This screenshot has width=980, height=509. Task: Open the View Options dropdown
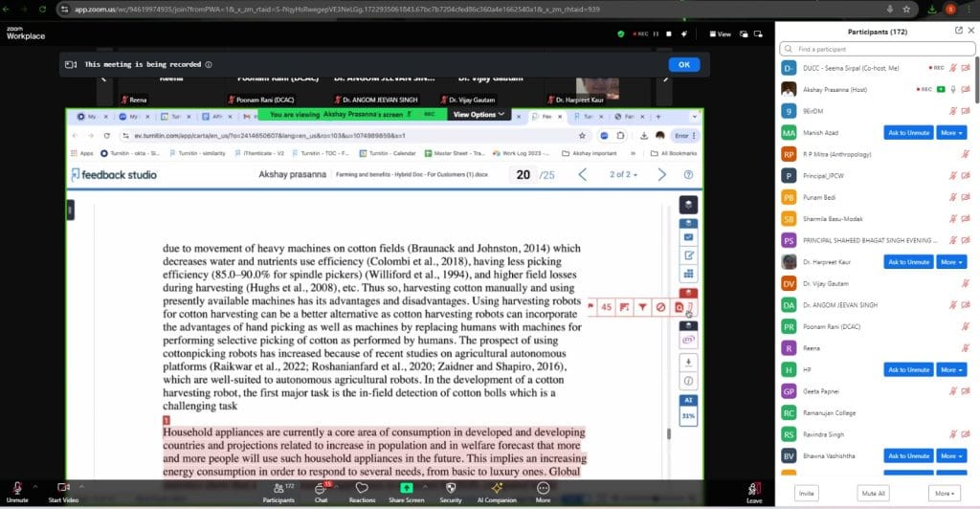(x=479, y=114)
